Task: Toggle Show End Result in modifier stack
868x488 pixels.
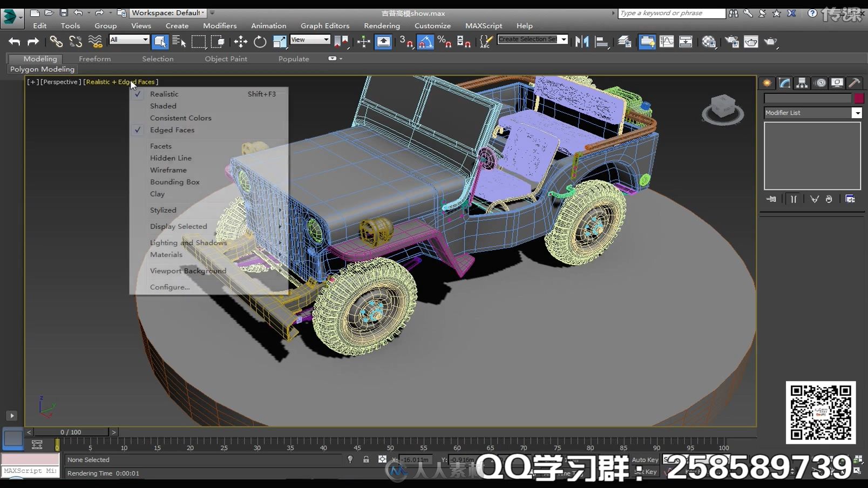Action: click(x=794, y=199)
